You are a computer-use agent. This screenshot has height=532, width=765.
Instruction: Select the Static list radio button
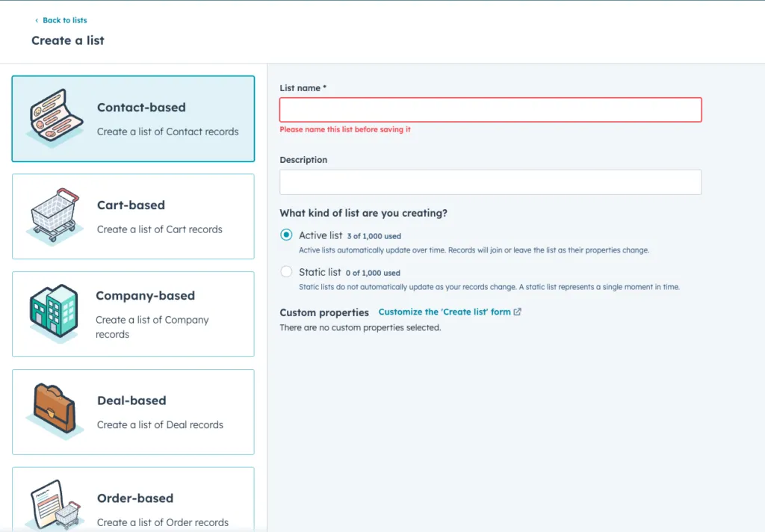point(285,272)
